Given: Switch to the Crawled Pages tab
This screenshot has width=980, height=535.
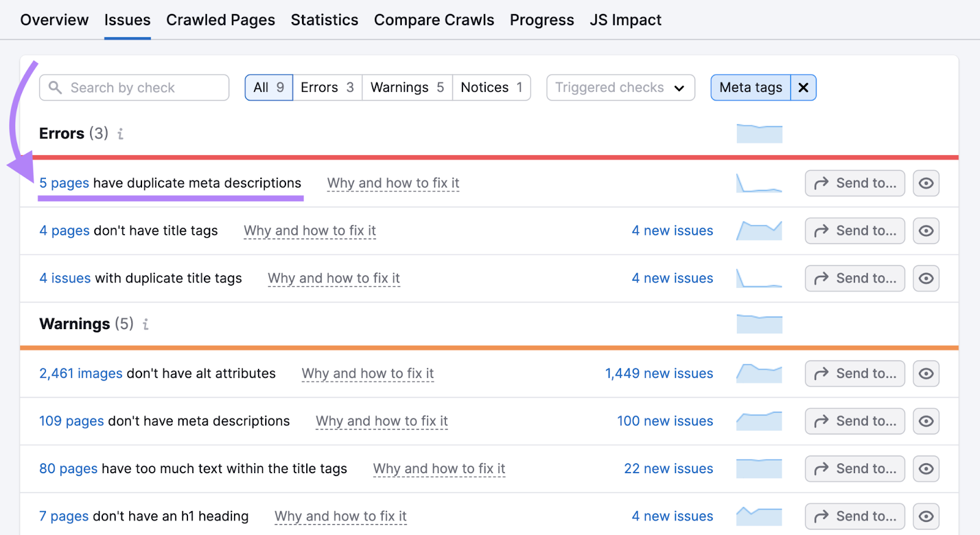Looking at the screenshot, I should click(x=221, y=20).
